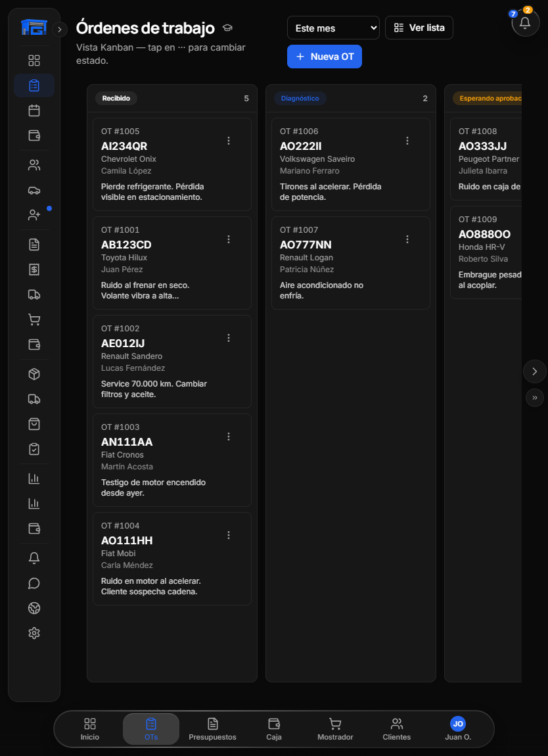Click the add-user icon with blue dot

coord(34,215)
